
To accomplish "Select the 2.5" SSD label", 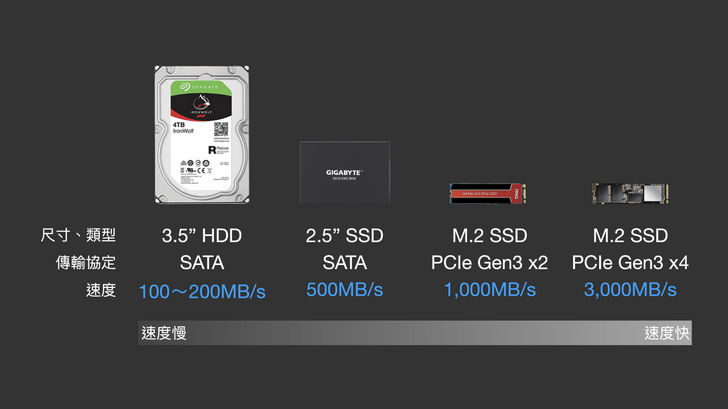I will 344,237.
